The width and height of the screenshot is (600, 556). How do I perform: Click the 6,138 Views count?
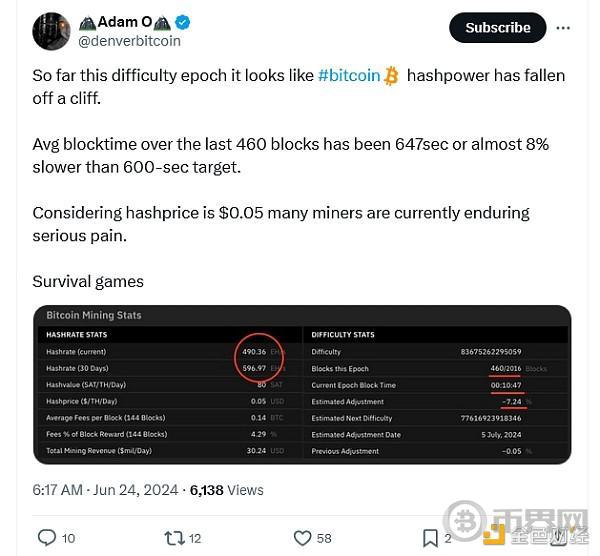click(x=226, y=489)
